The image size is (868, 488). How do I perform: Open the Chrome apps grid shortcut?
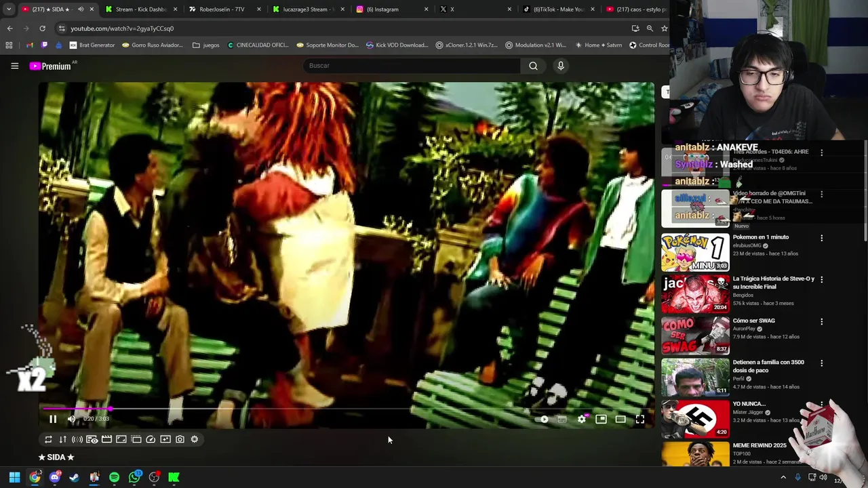9,45
